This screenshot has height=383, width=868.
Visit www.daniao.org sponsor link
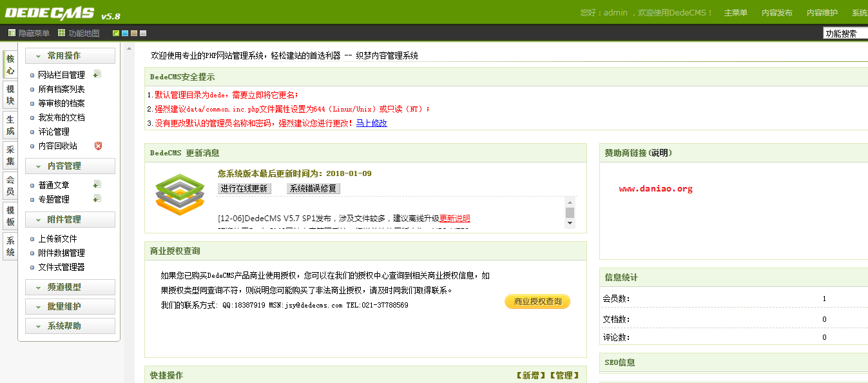(656, 189)
